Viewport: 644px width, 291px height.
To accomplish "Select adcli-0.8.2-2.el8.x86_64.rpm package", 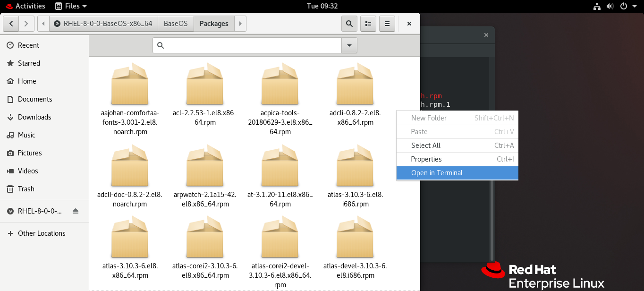I will click(x=355, y=94).
